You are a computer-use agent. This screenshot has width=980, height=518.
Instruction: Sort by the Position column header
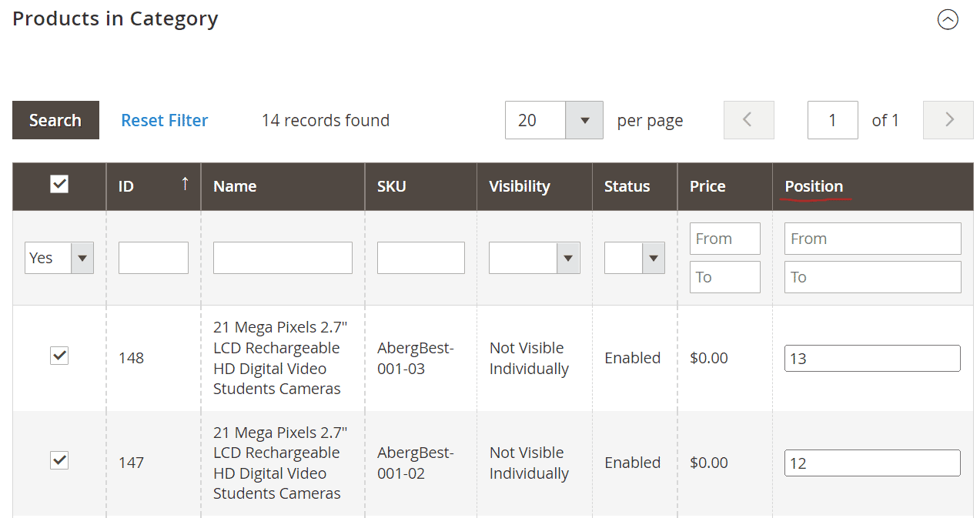pos(873,186)
